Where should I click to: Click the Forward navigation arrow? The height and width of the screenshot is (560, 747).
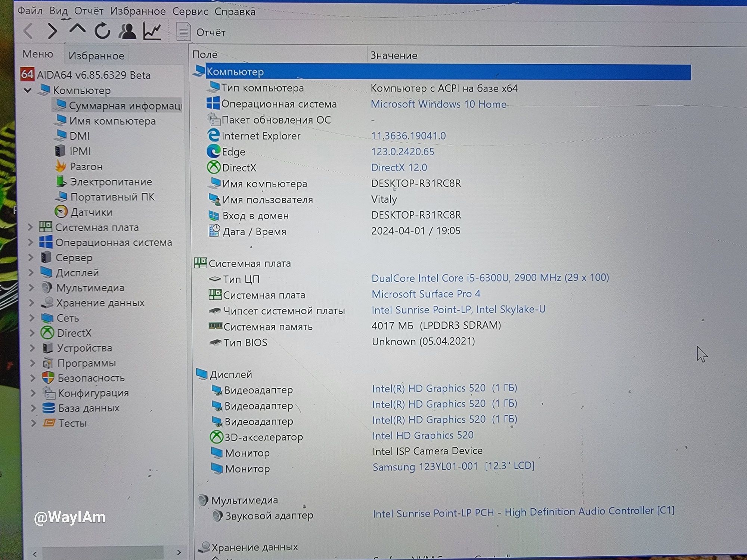point(52,31)
